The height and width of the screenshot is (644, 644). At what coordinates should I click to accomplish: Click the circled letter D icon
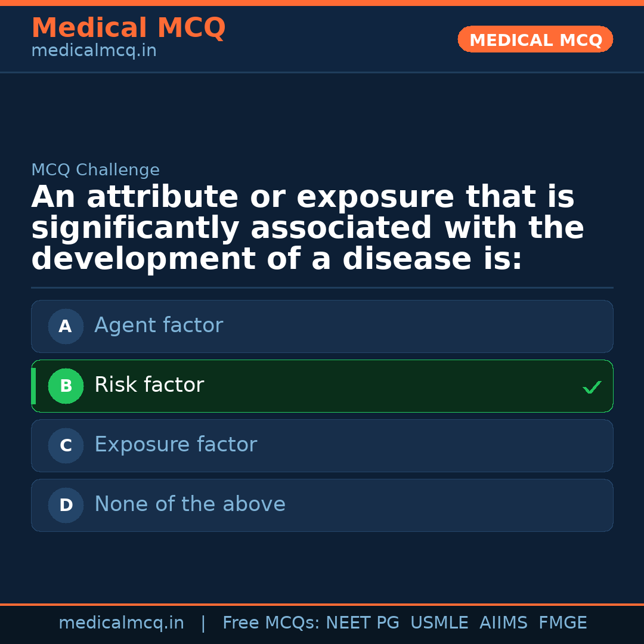[66, 505]
